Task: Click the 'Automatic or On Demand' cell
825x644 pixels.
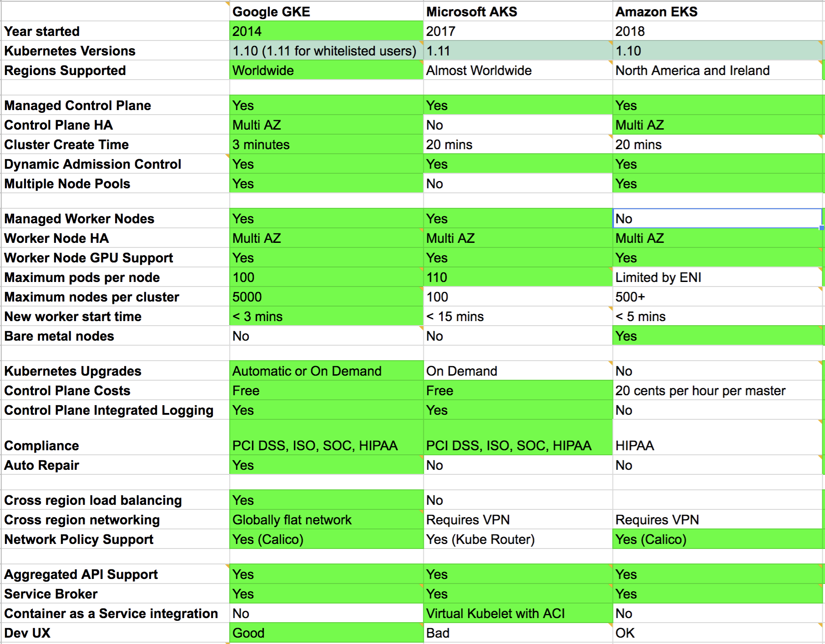Action: [326, 371]
